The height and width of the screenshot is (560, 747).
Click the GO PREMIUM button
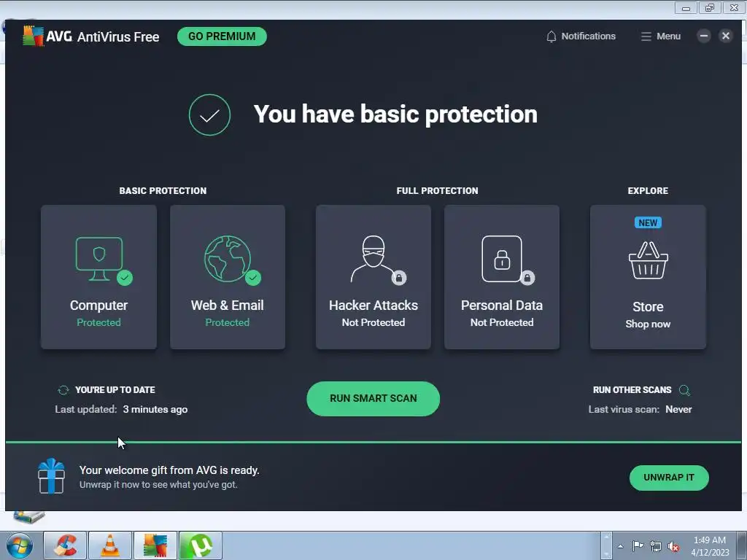(x=222, y=36)
